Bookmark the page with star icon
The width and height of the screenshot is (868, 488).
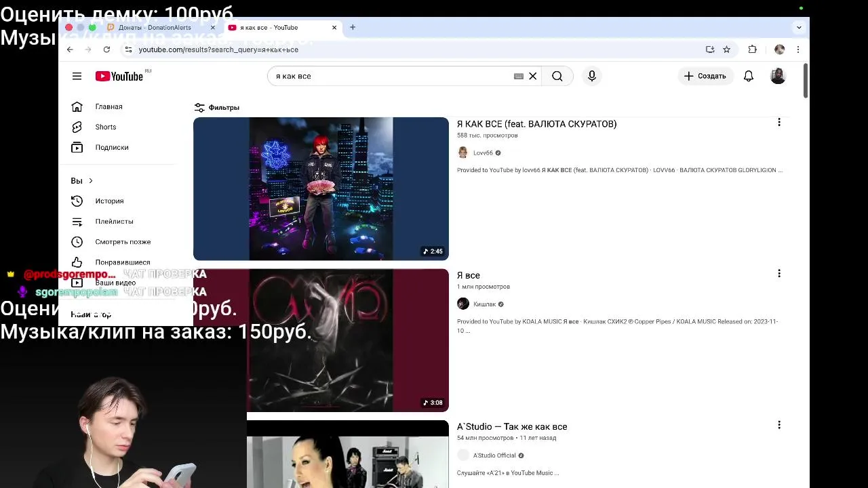726,49
